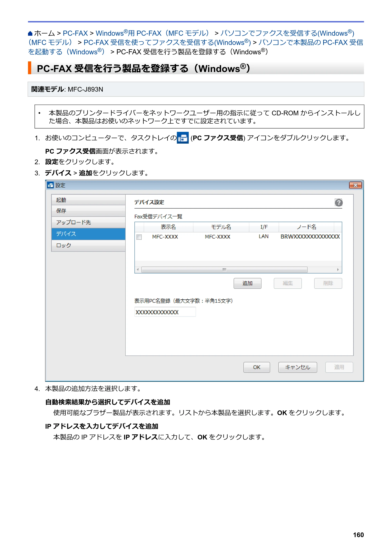392x555 pixels.
Task: Click the ノード名 column header
Action: coord(307,227)
